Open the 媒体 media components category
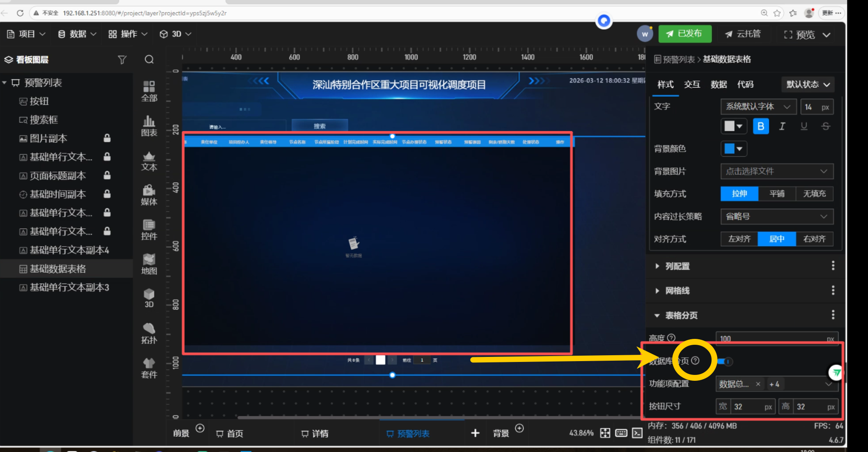This screenshot has width=868, height=452. coord(149,195)
